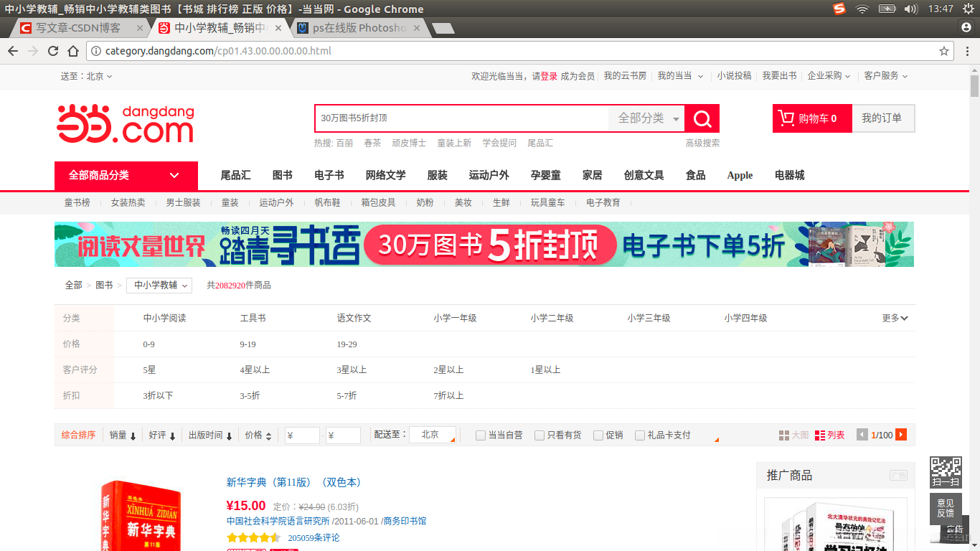Click the QR code scan icon
Viewport: 980px width, 551px height.
[946, 471]
